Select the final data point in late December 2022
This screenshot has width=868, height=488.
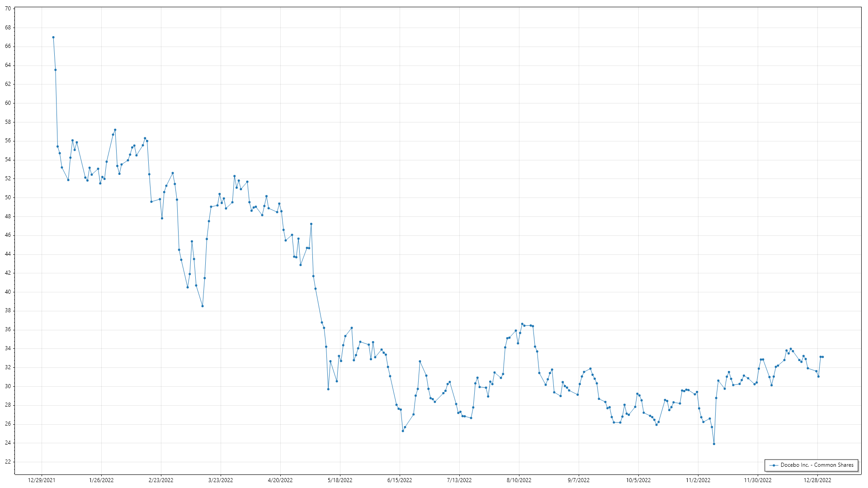point(823,357)
